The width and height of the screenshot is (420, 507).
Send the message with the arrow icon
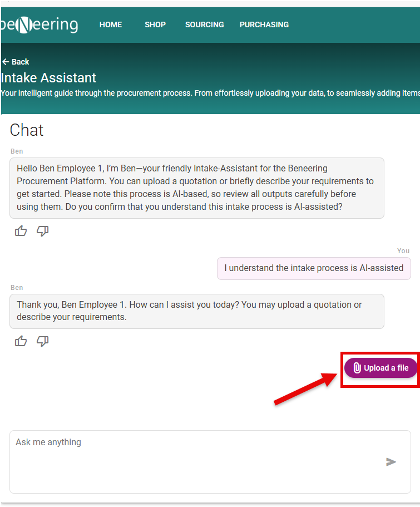[x=391, y=462]
